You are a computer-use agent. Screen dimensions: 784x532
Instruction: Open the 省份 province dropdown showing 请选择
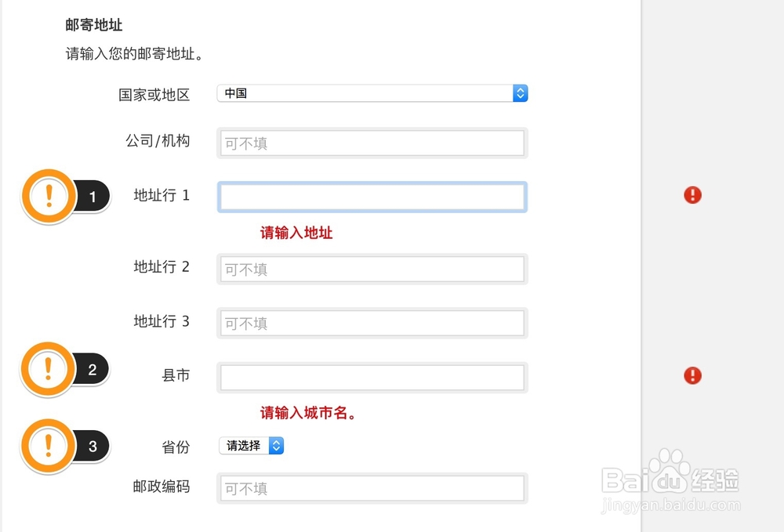pos(249,445)
